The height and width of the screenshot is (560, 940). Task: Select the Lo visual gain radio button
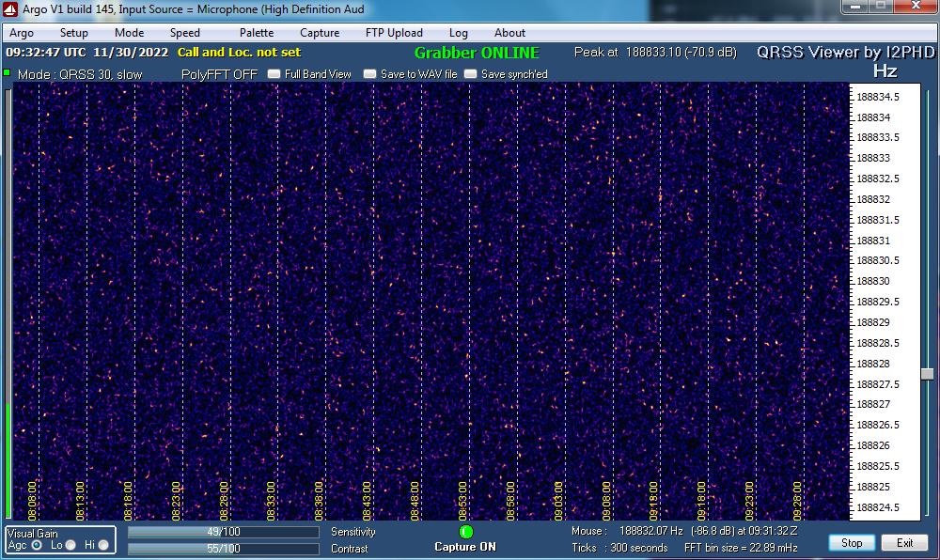70,545
